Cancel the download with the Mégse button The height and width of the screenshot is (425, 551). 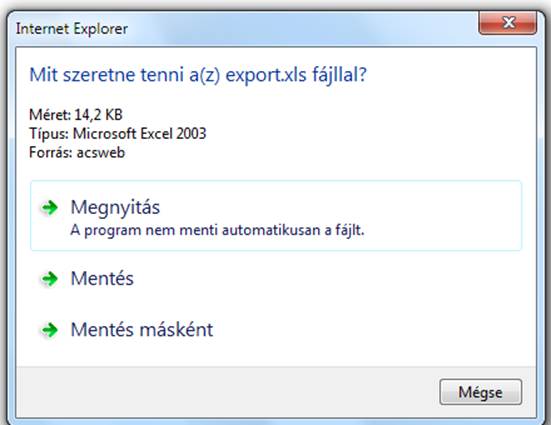click(480, 392)
